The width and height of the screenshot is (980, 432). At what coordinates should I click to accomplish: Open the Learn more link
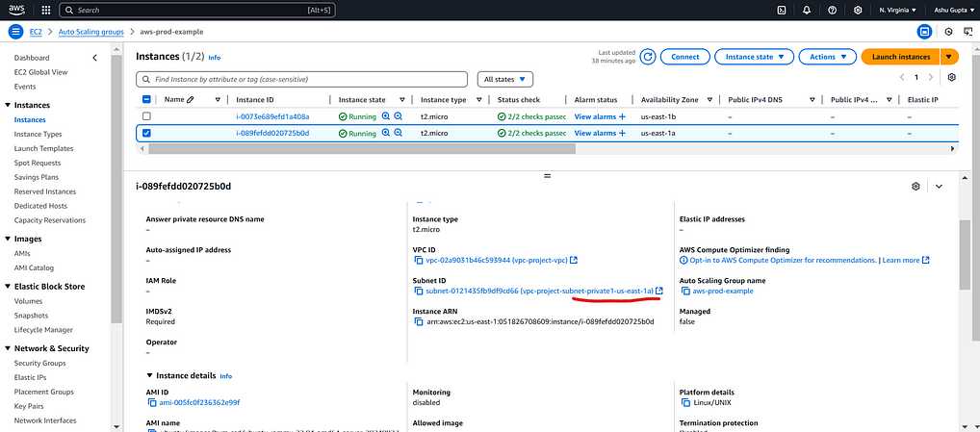[x=906, y=261]
